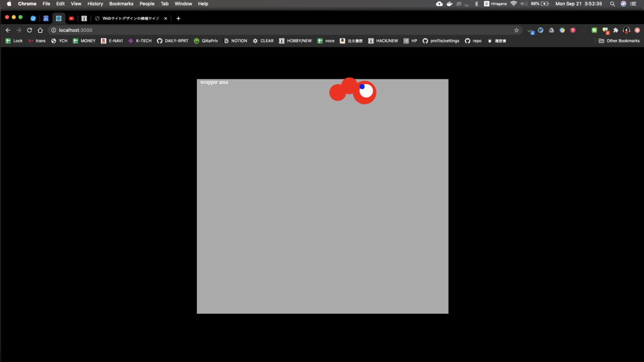Click the Bluetooth menu bar icon

pyautogui.click(x=476, y=4)
